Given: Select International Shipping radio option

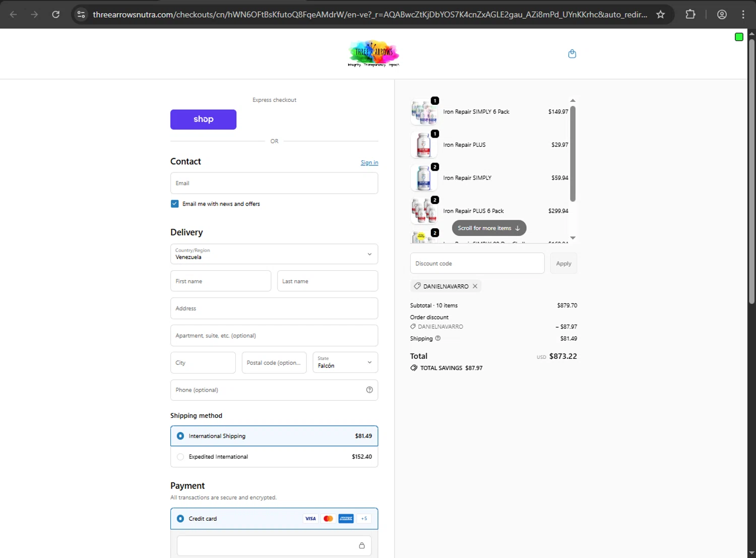Looking at the screenshot, I should click(x=180, y=436).
